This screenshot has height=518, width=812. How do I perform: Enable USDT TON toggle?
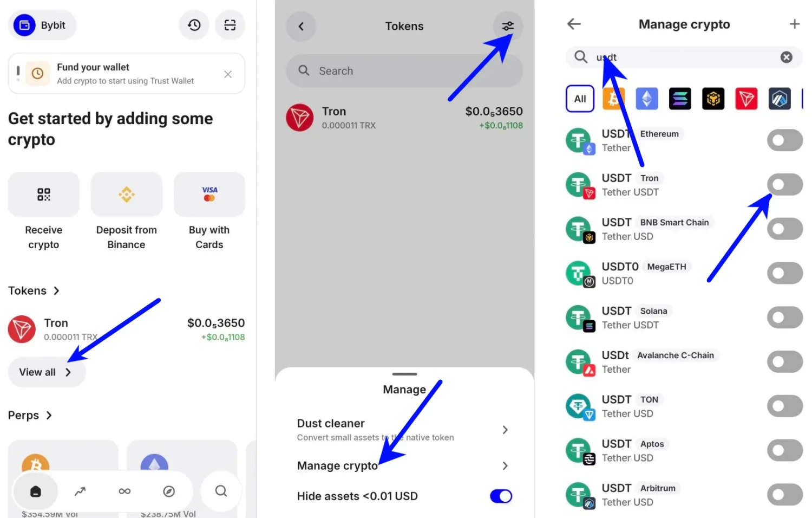click(x=785, y=406)
